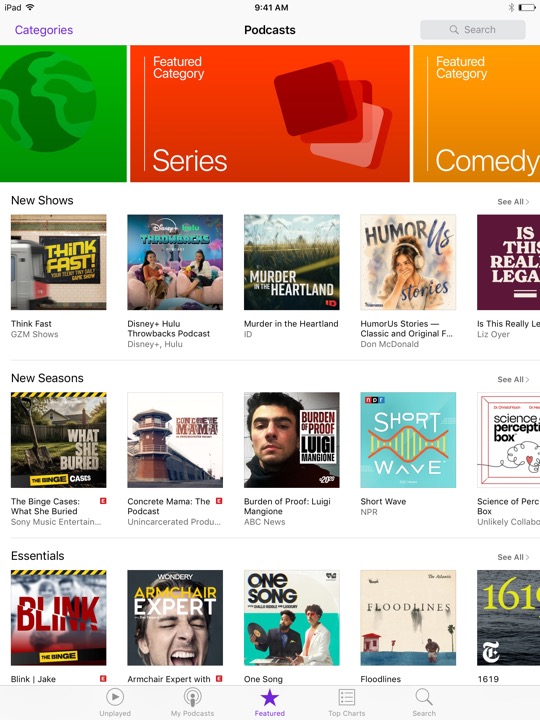Click the 'Think Fast' title text

[31, 324]
